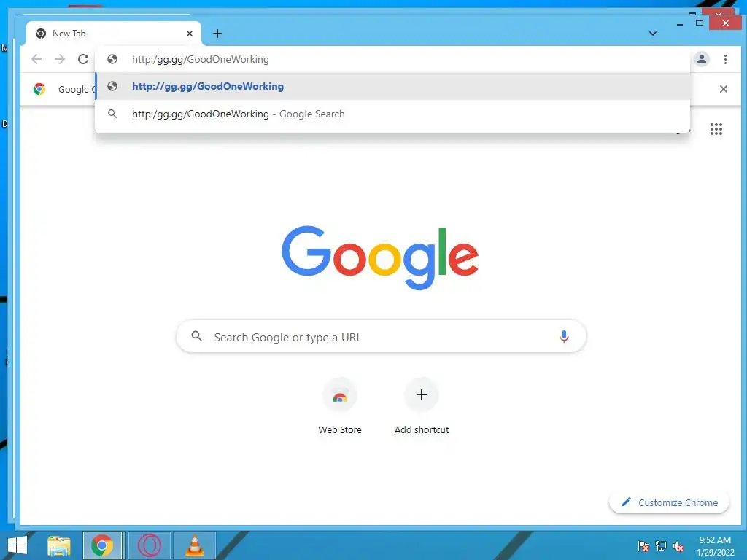Close the New Tab tab
This screenshot has height=560, width=747.
point(190,34)
